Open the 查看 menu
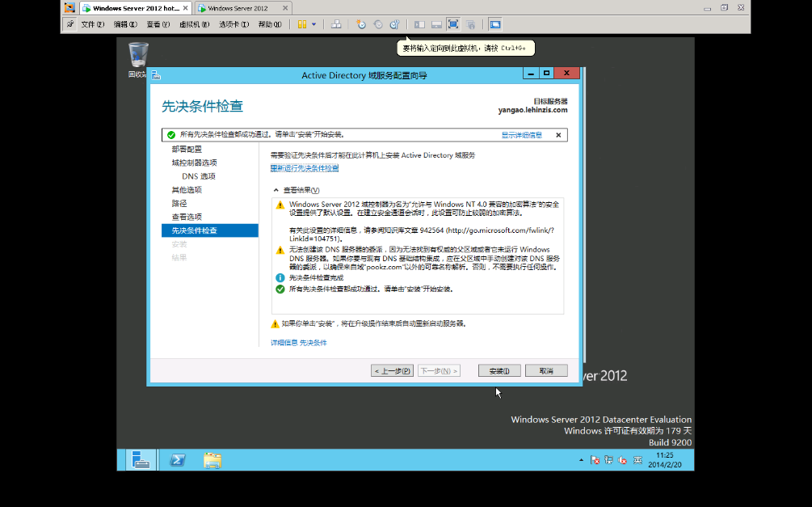Image resolution: width=812 pixels, height=507 pixels. coord(158,24)
